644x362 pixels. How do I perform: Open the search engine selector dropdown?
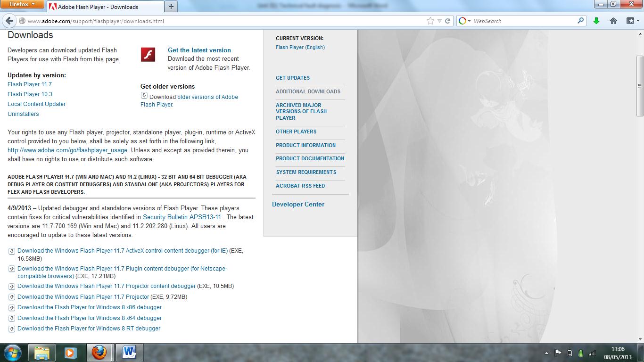point(465,21)
